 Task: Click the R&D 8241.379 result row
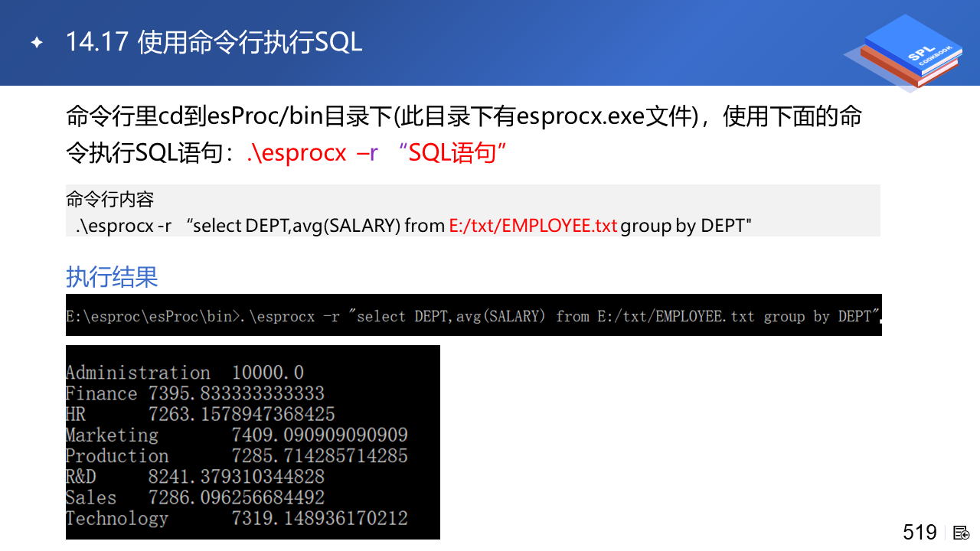tap(195, 477)
